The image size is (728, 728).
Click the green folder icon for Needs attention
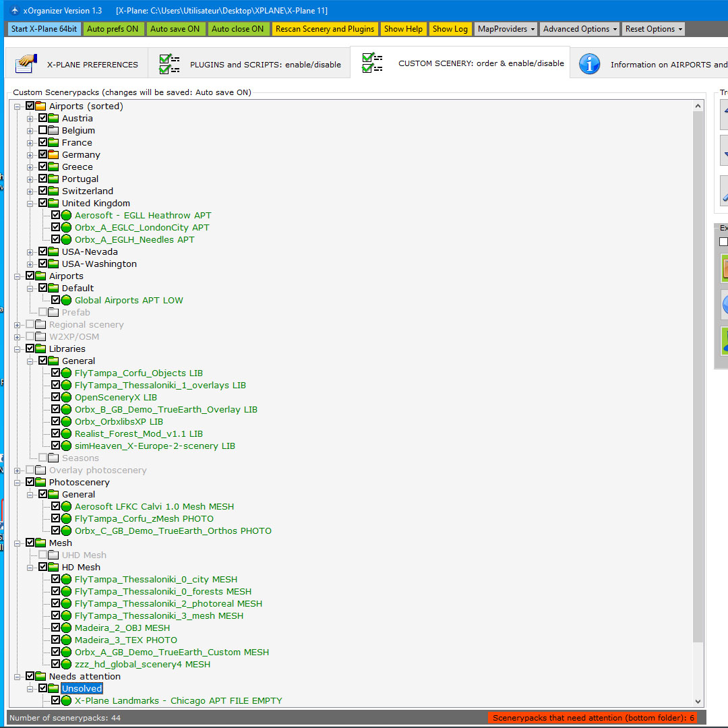[x=41, y=676]
